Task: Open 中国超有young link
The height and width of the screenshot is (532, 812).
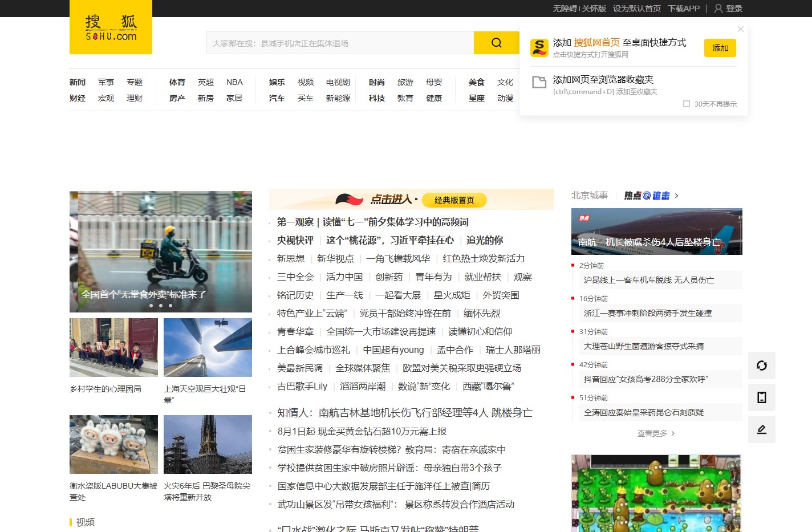Action: 393,350
